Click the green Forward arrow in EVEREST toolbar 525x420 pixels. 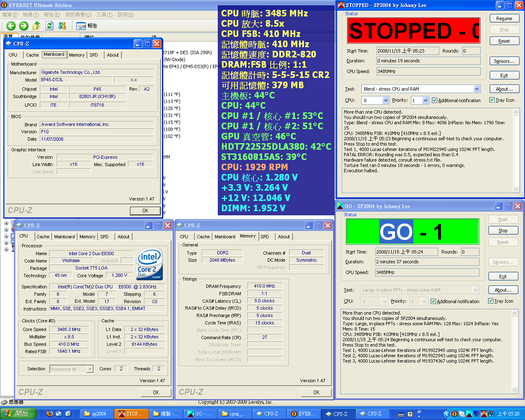pyautogui.click(x=24, y=26)
